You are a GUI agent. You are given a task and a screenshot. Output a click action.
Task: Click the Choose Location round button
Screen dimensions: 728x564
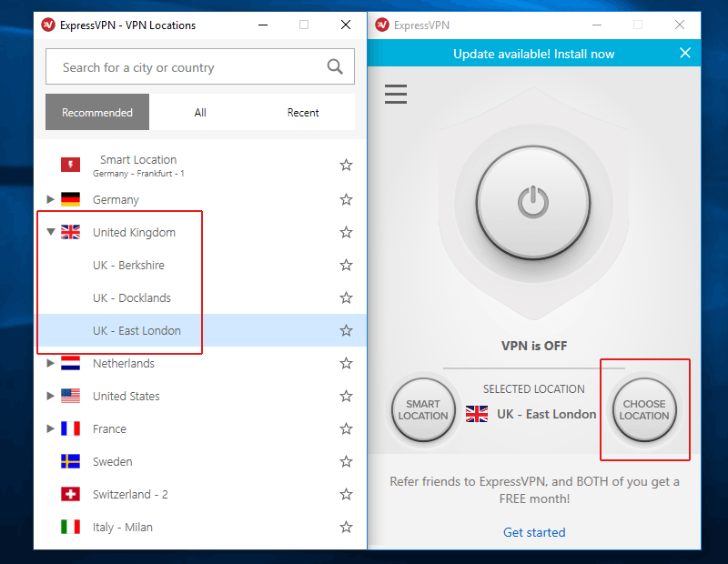[x=644, y=410]
